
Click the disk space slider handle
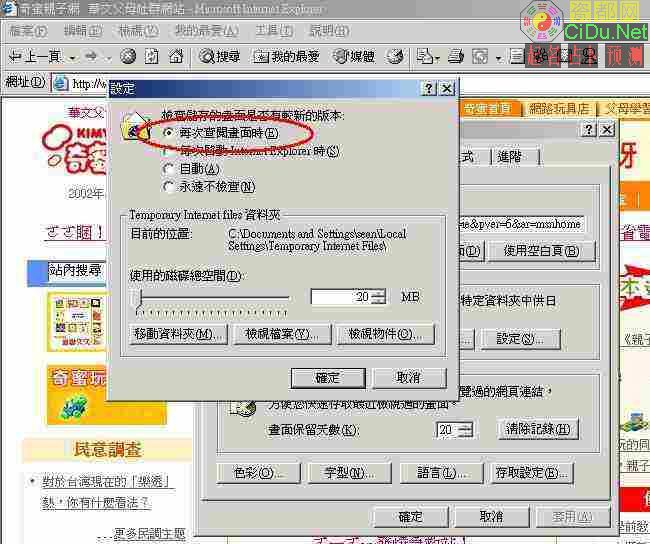pos(136,297)
